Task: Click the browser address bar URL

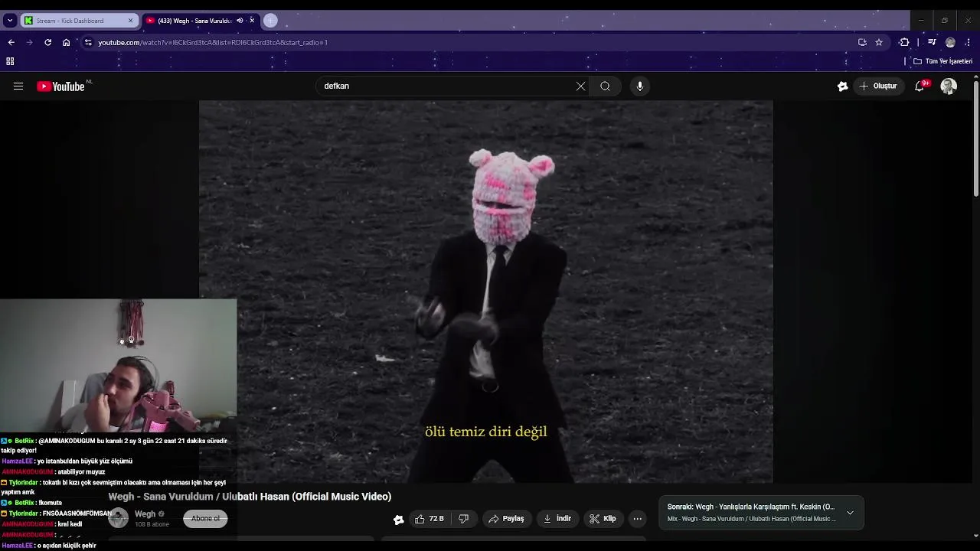Action: [213, 42]
